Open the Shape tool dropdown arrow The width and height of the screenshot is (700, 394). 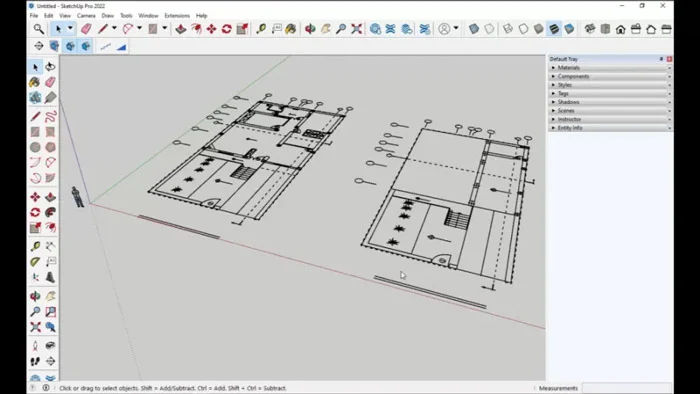point(164,29)
